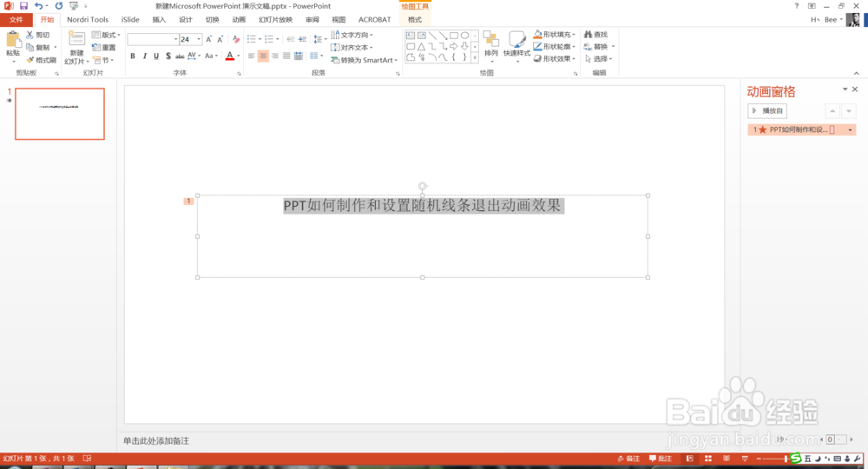Pick the isosceles triangle shape
The image size is (868, 469).
tap(421, 47)
